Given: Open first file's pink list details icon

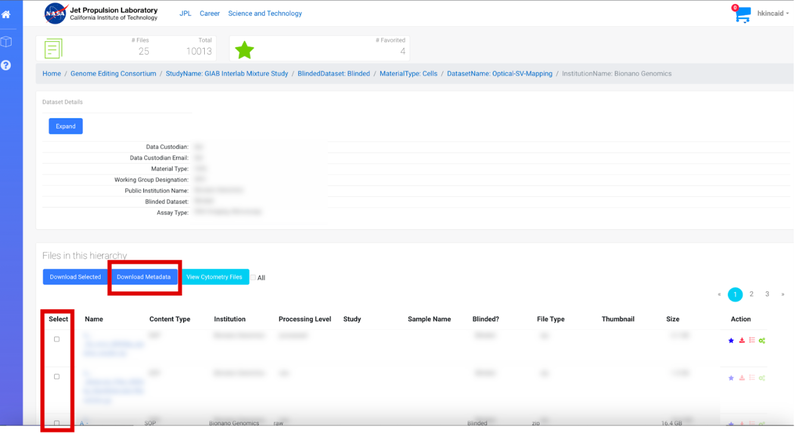Looking at the screenshot, I should click(752, 341).
